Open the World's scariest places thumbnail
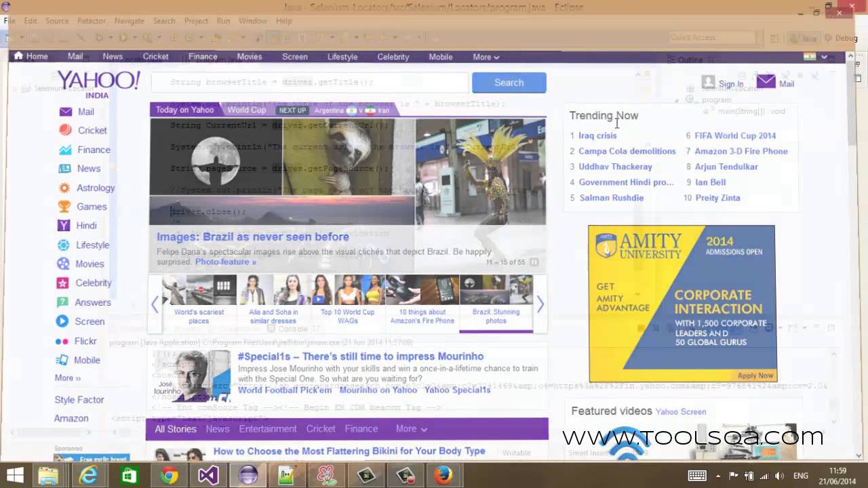Image resolution: width=868 pixels, height=488 pixels. (x=199, y=300)
